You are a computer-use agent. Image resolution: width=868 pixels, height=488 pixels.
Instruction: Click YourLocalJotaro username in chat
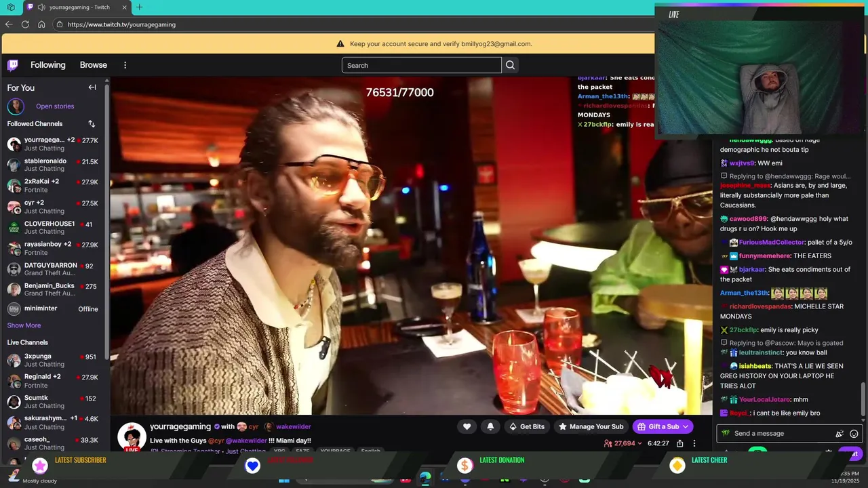[x=764, y=400]
